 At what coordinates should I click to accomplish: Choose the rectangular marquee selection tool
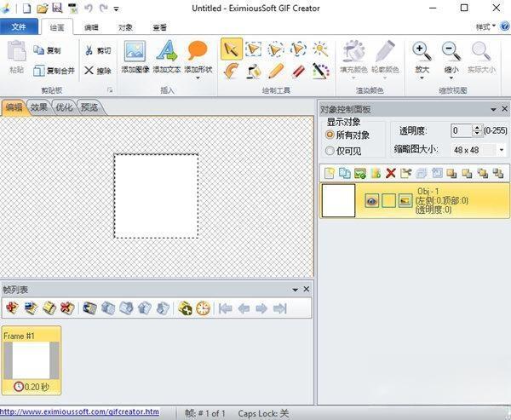click(x=253, y=49)
